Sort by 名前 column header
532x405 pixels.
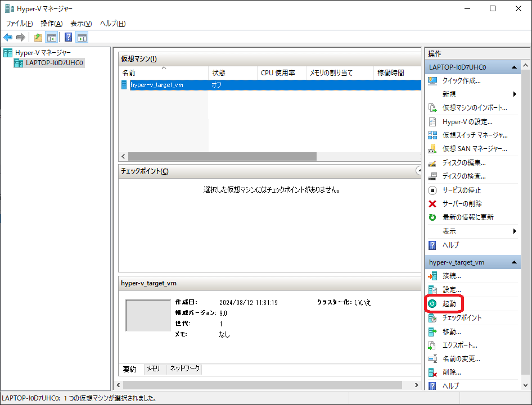tap(164, 73)
